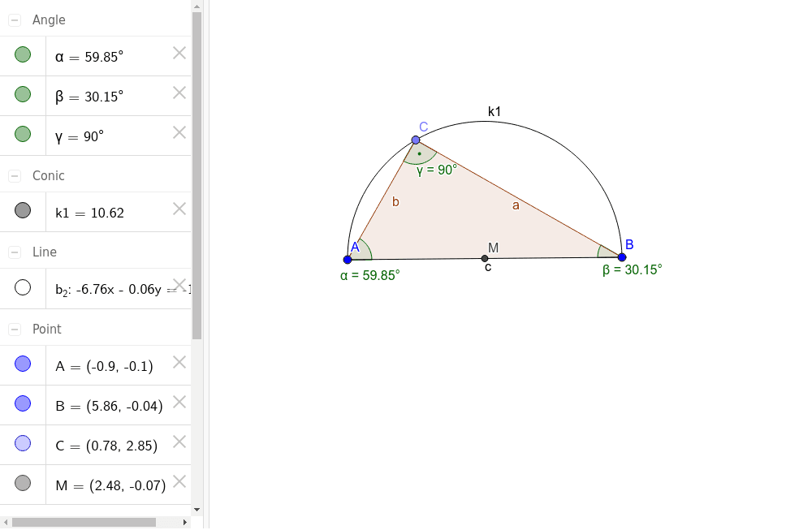
Task: Collapse the Line group
Action: point(15,252)
